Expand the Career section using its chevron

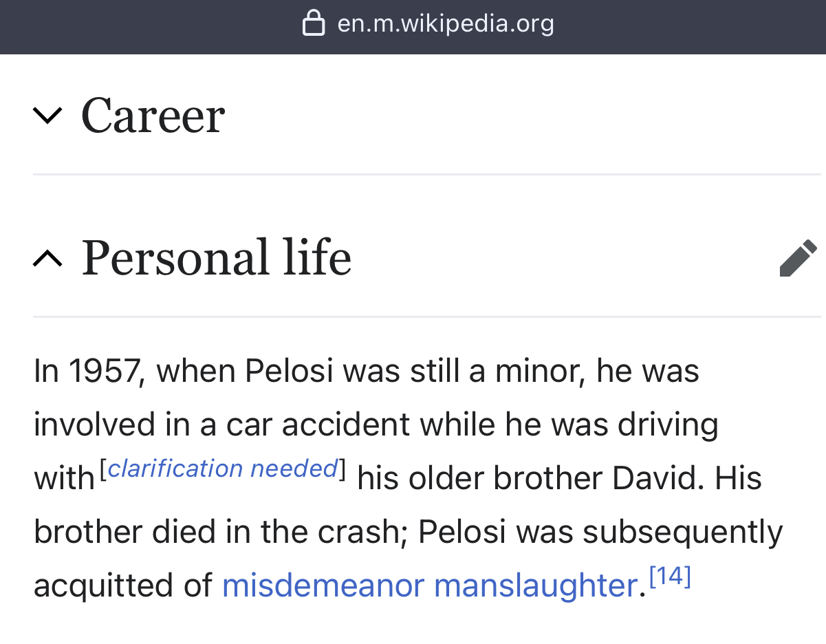48,116
